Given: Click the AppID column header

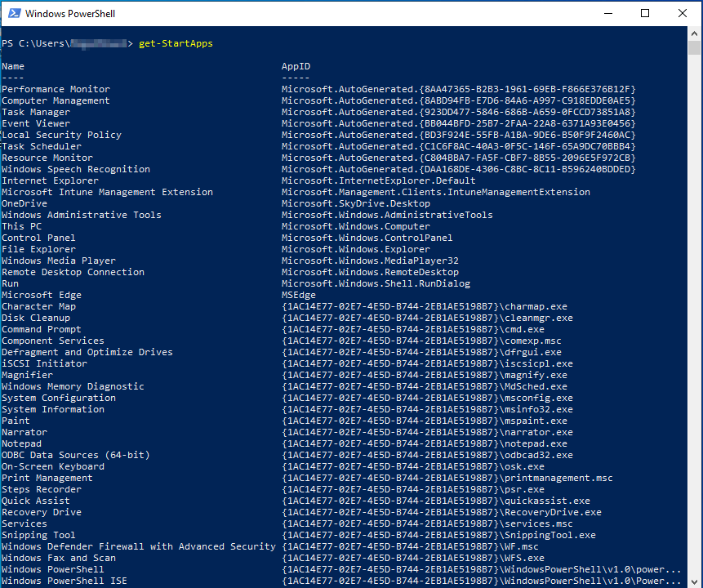Looking at the screenshot, I should tap(296, 66).
